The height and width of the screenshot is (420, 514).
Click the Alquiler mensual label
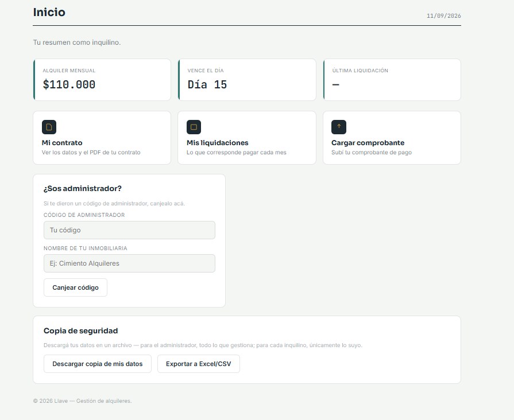pyautogui.click(x=69, y=71)
